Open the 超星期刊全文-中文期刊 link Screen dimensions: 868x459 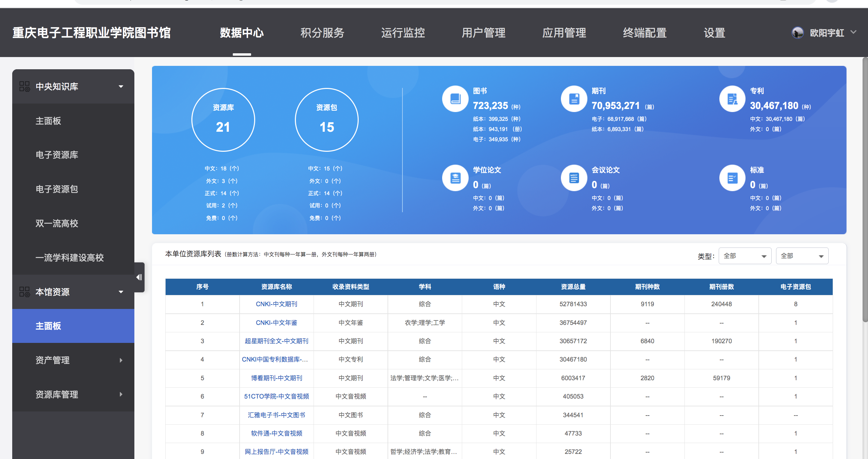click(276, 341)
